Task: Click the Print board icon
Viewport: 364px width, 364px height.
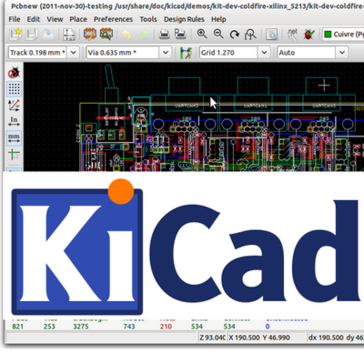Action: (164, 34)
